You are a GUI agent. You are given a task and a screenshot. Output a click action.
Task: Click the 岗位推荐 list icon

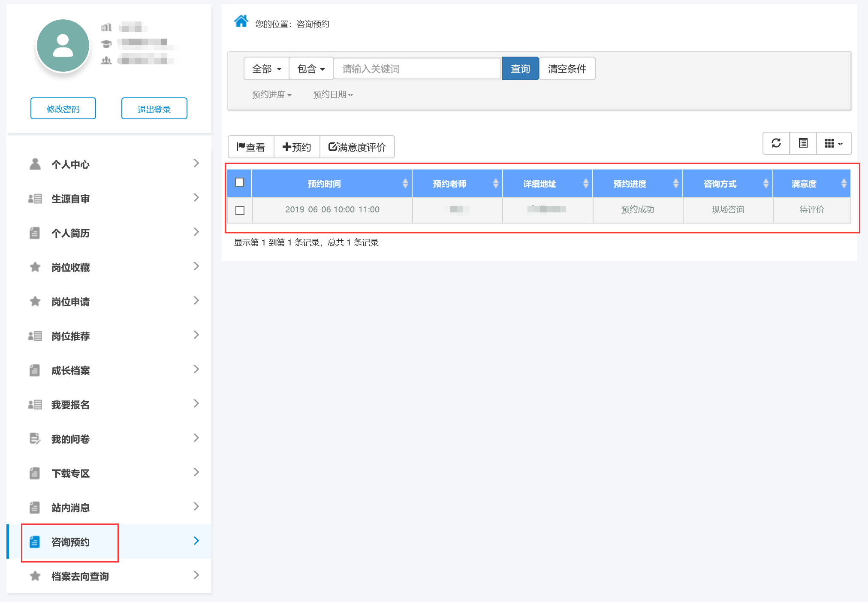[35, 336]
